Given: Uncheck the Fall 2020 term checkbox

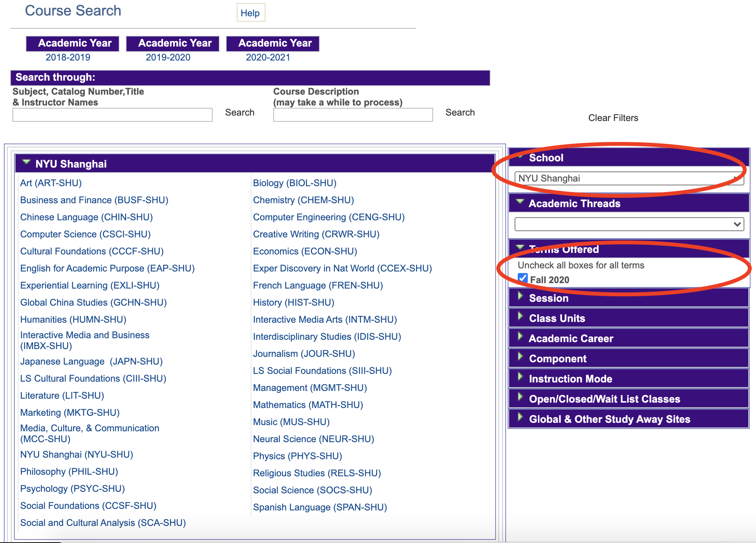Looking at the screenshot, I should coord(523,278).
